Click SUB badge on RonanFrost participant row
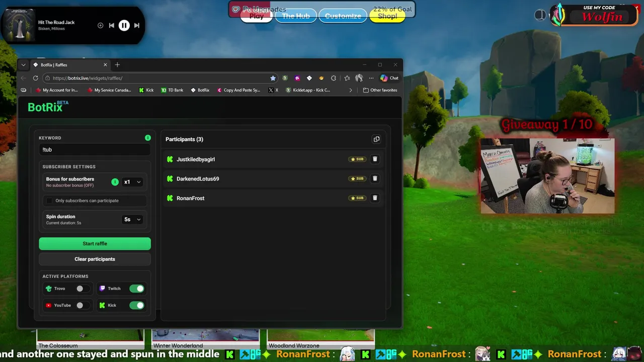This screenshot has width=644, height=362. (357, 198)
